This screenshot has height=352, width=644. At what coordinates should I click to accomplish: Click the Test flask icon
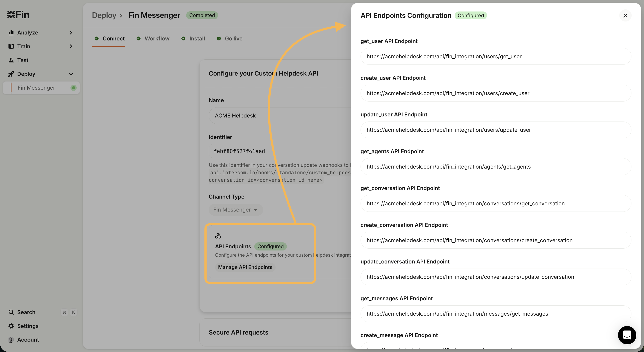[11, 60]
